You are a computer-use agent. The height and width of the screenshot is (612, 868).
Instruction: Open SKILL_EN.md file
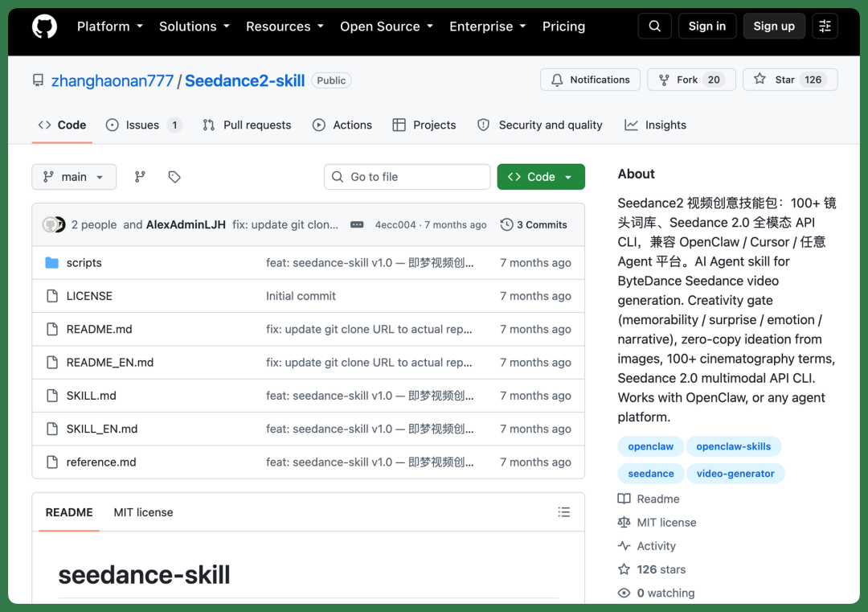click(x=102, y=429)
